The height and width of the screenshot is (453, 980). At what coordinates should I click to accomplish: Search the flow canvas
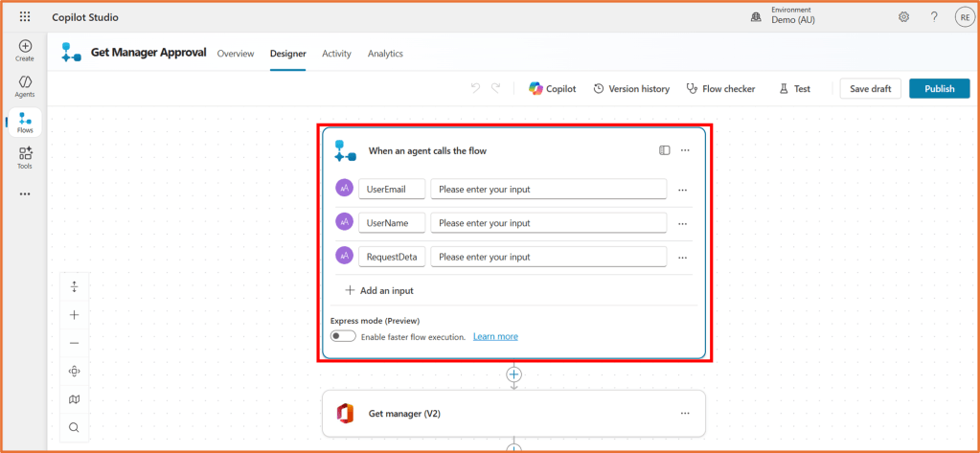pyautogui.click(x=75, y=427)
